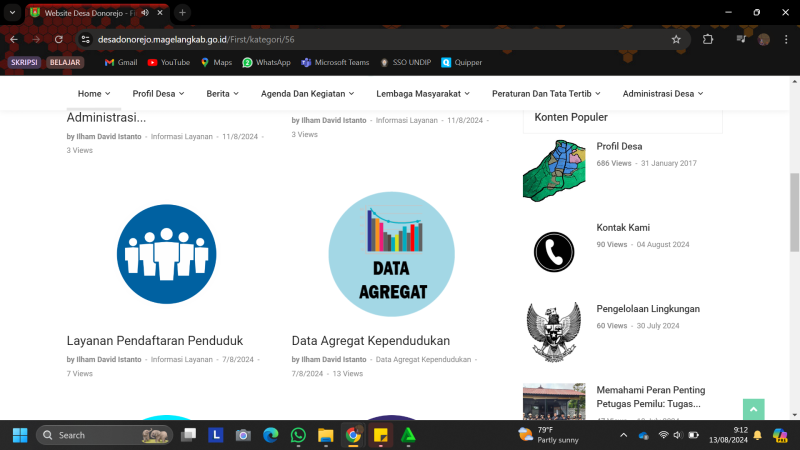The width and height of the screenshot is (800, 450).
Task: Reload the page with the refresh icon
Action: (x=60, y=39)
